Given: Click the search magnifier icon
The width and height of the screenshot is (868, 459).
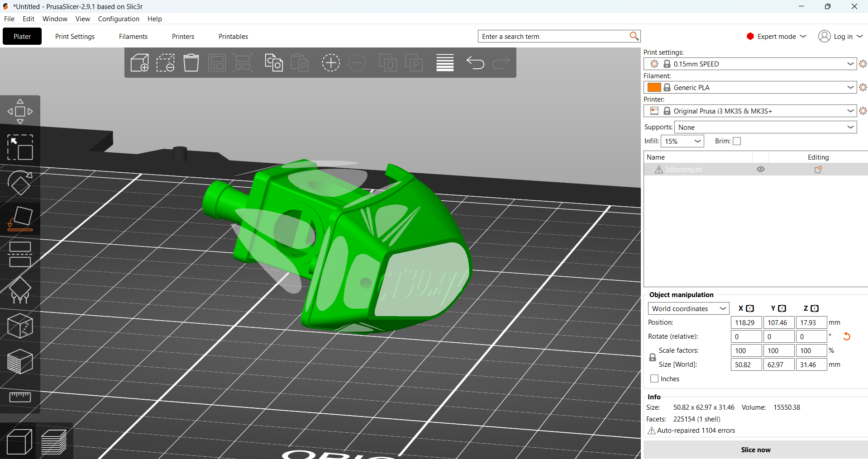Looking at the screenshot, I should (634, 36).
